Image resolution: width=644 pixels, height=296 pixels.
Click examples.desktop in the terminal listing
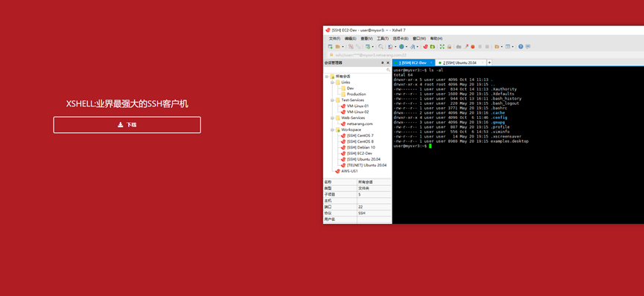tap(509, 141)
